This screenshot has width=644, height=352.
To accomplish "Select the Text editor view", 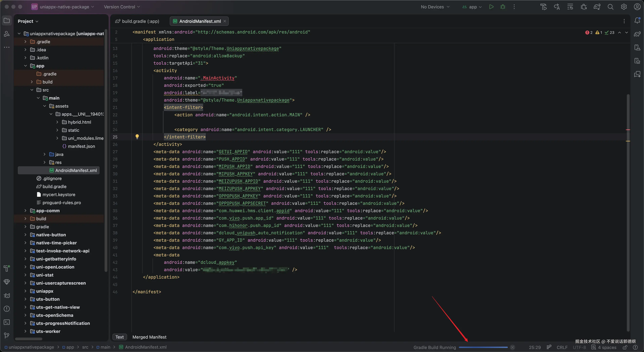I will (x=120, y=337).
